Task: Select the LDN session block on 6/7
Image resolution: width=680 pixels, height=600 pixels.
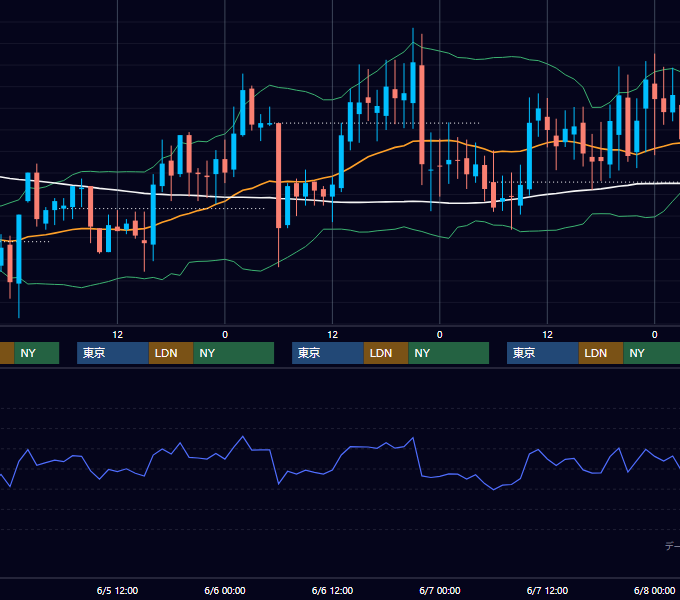Action: tap(601, 353)
